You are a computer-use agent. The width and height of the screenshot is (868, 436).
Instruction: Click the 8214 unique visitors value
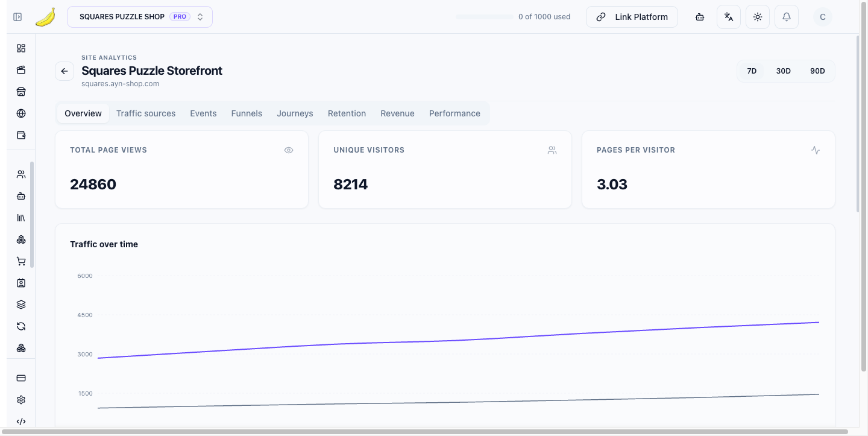tap(350, 185)
